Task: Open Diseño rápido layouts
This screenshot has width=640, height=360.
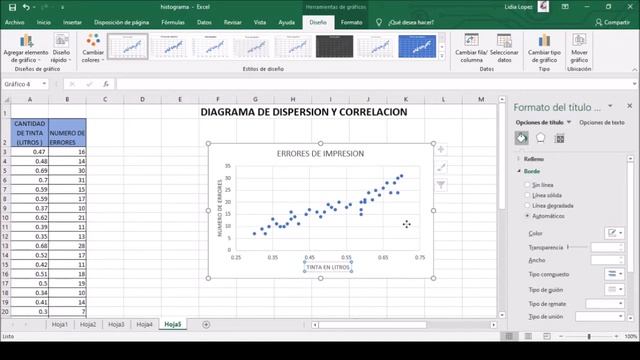Action: (x=61, y=48)
